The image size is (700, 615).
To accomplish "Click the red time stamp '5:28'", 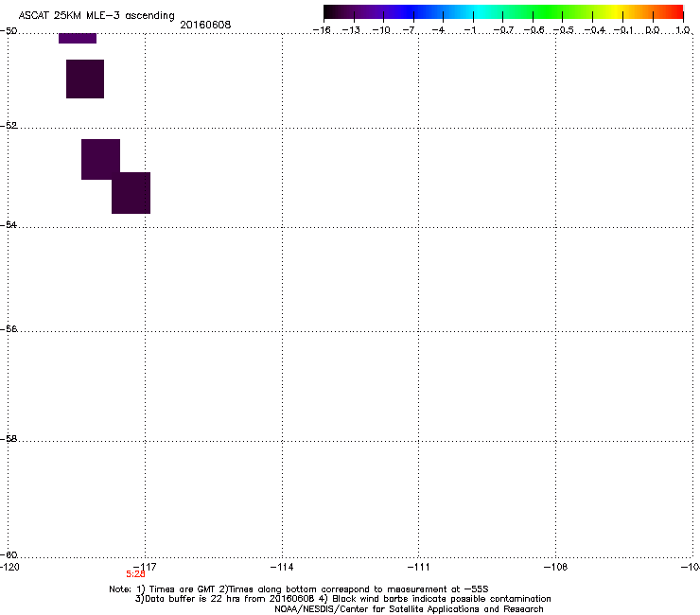I will pos(135,574).
